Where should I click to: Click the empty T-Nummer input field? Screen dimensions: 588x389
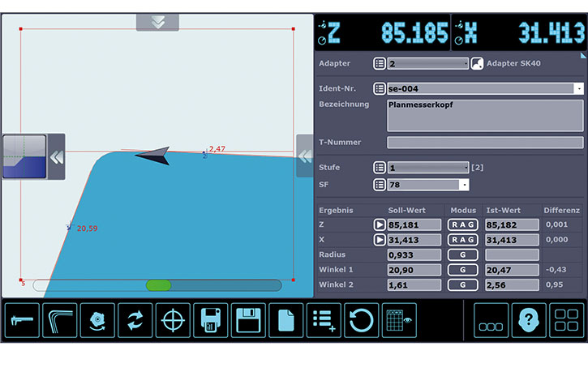tap(485, 143)
